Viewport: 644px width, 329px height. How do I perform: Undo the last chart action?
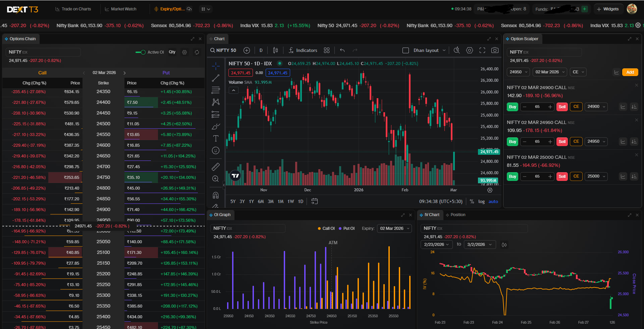point(342,50)
